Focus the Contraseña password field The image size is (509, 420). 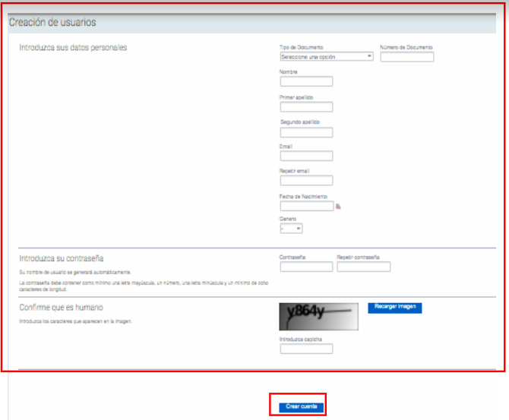(306, 267)
